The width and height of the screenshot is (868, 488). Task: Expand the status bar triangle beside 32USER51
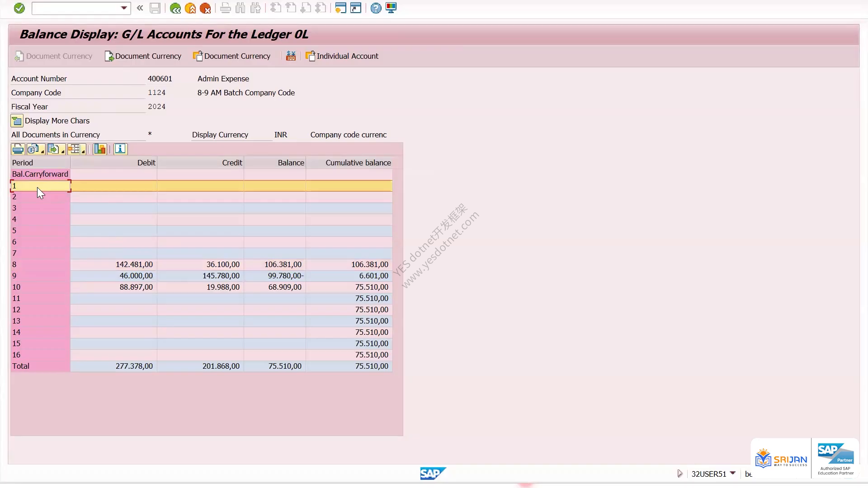click(x=680, y=474)
